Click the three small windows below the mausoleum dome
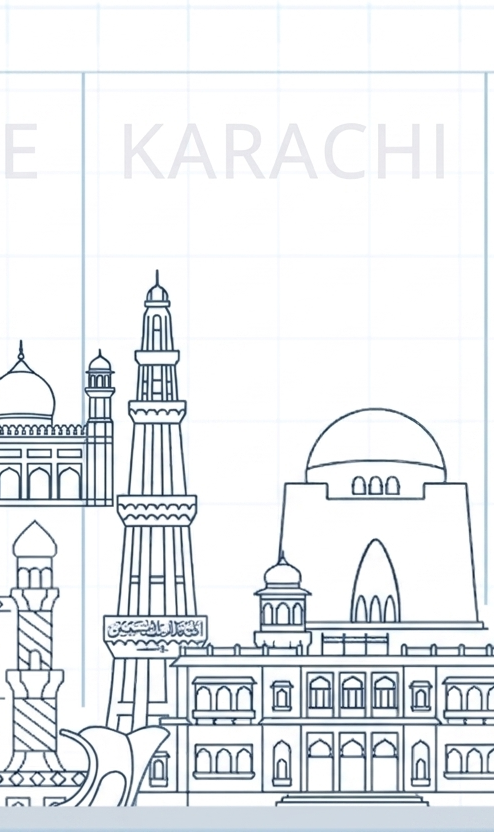This screenshot has width=494, height=832. [x=376, y=486]
